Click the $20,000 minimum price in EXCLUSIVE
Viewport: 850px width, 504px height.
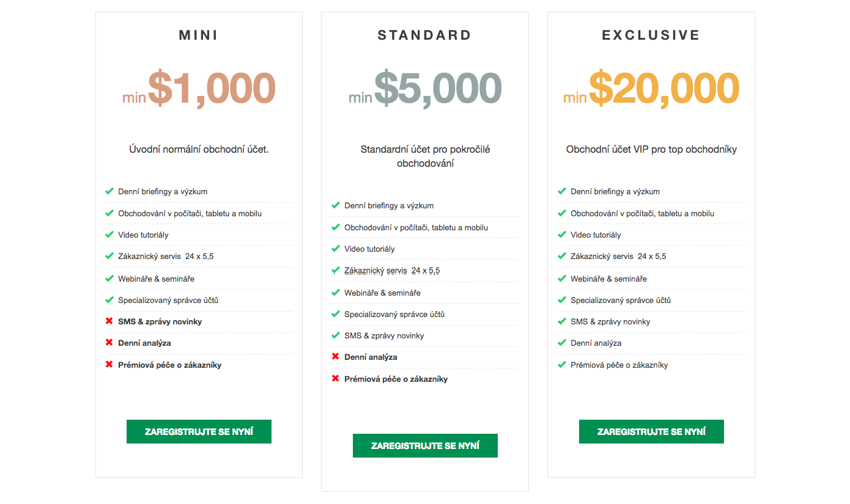click(664, 89)
